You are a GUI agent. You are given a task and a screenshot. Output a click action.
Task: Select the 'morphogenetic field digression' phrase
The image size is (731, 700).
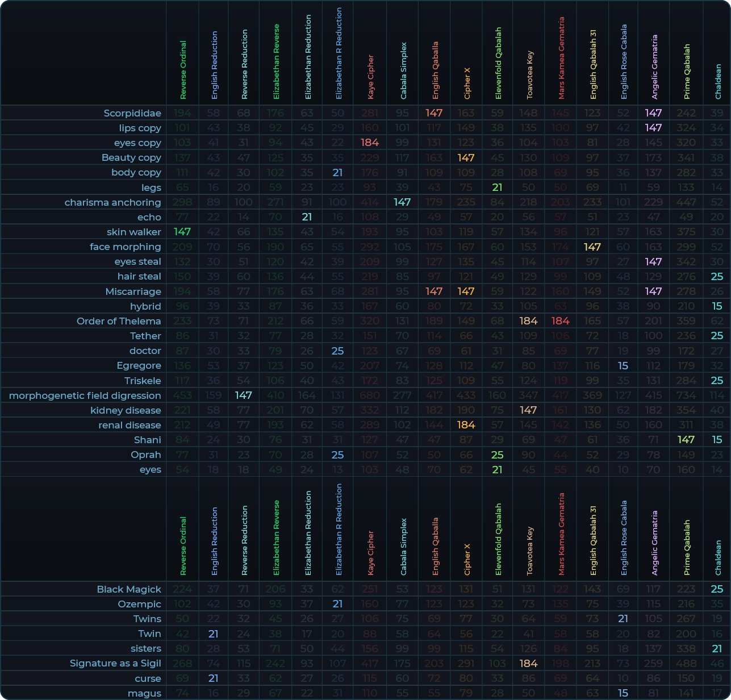[x=85, y=395]
